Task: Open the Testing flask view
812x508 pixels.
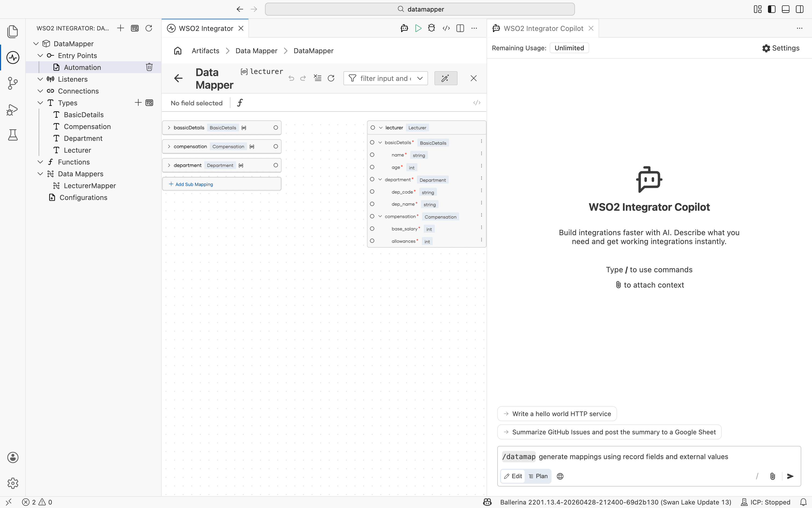Action: [13, 135]
